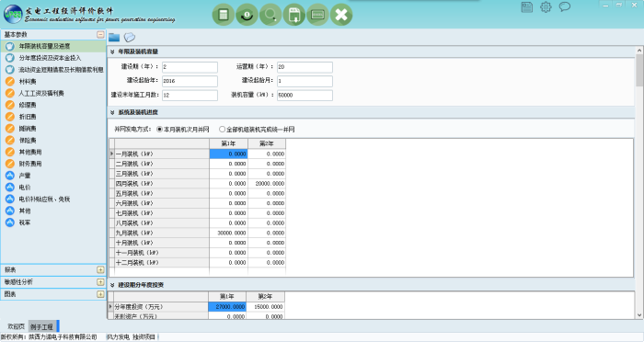Click the save floppy icon at top right

pyautogui.click(x=527, y=7)
